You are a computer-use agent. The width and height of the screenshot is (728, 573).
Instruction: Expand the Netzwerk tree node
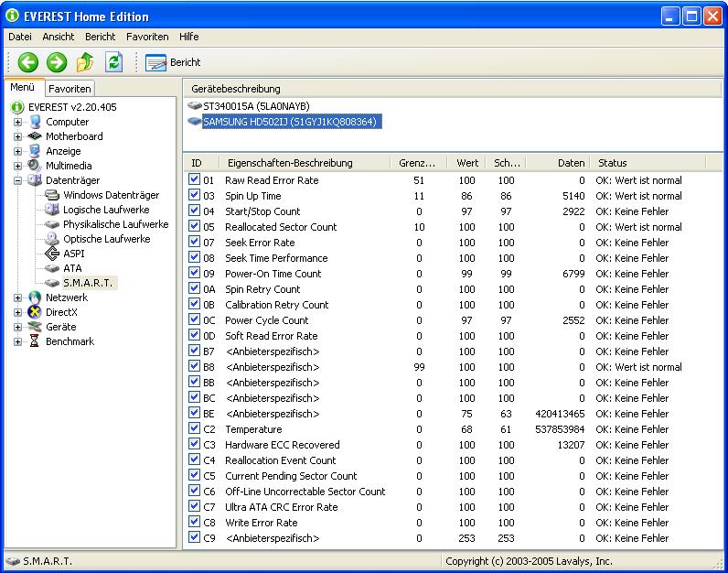click(17, 297)
